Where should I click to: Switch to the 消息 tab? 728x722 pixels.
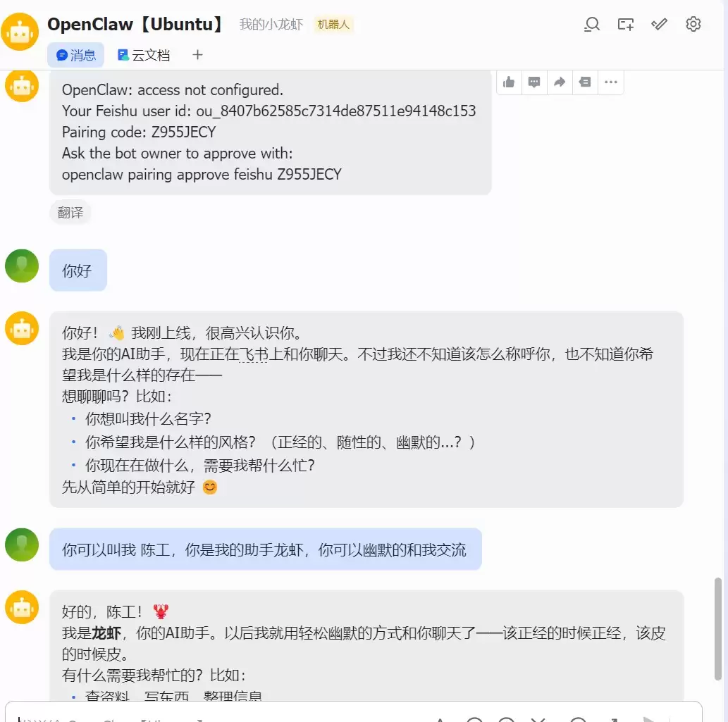[x=75, y=55]
